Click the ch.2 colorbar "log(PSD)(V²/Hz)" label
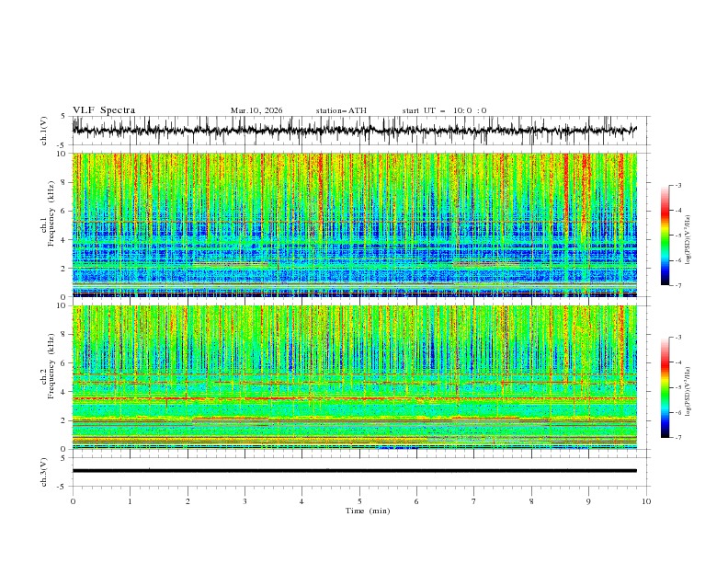This screenshot has width=728, height=563. tap(688, 392)
